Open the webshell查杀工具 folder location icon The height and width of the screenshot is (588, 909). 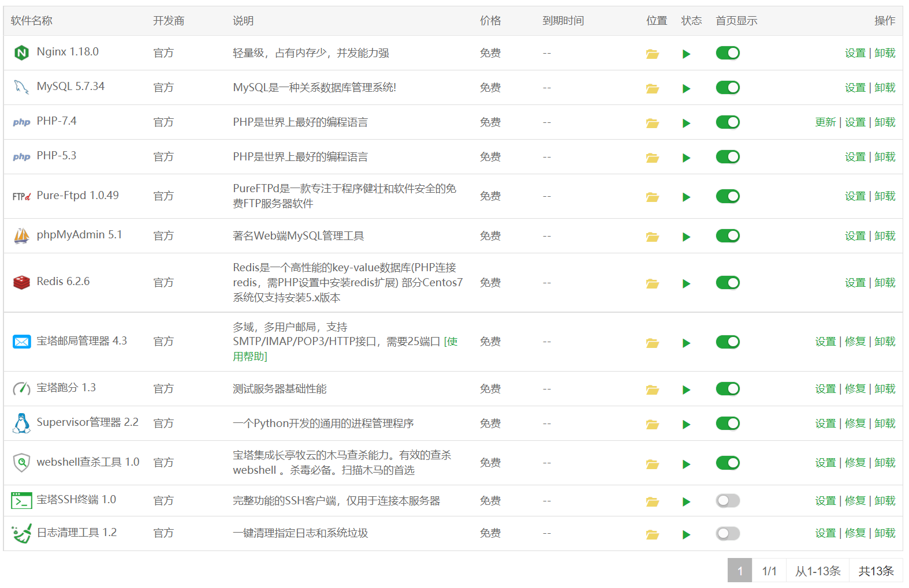click(x=653, y=464)
